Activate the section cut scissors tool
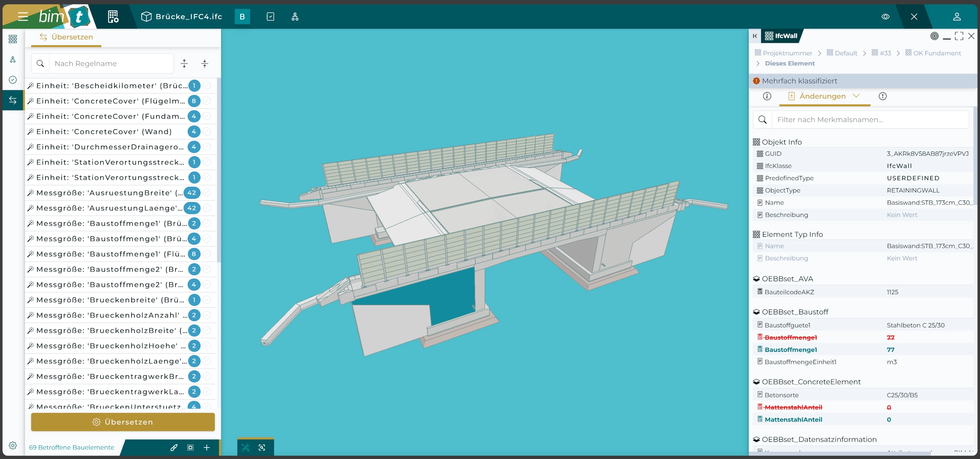The height and width of the screenshot is (459, 980). coord(245,448)
